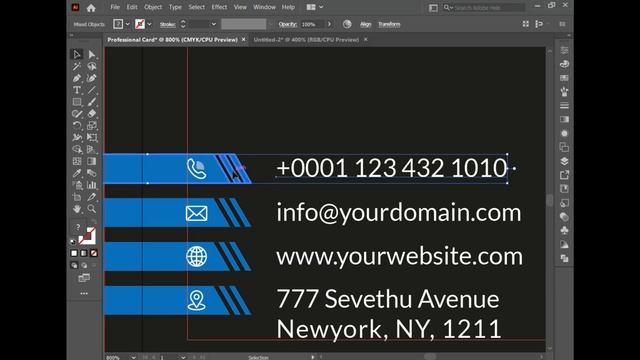Select the Gradient tool

(92, 161)
